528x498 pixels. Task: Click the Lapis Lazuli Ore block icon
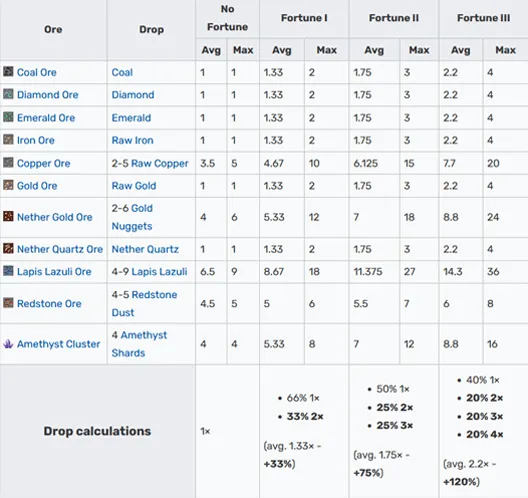point(8,271)
